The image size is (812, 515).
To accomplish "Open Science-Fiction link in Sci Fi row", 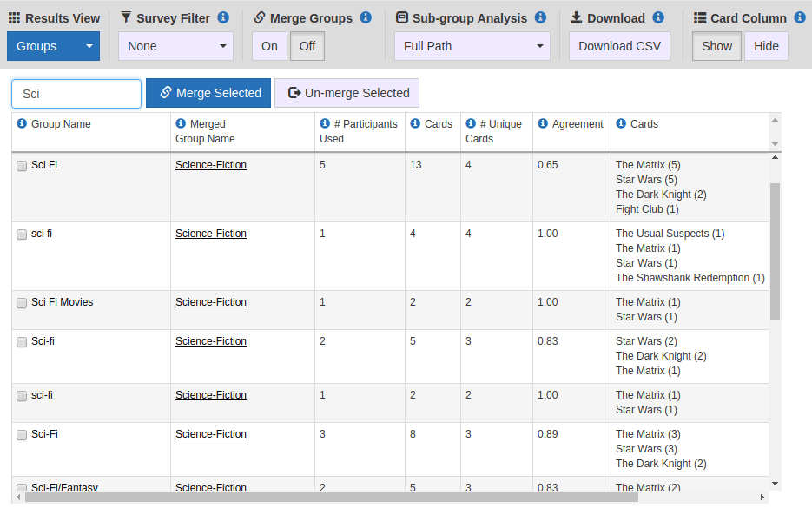I will click(211, 165).
